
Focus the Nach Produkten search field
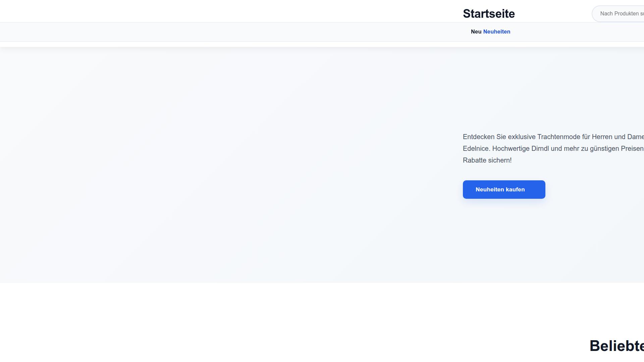(x=618, y=14)
